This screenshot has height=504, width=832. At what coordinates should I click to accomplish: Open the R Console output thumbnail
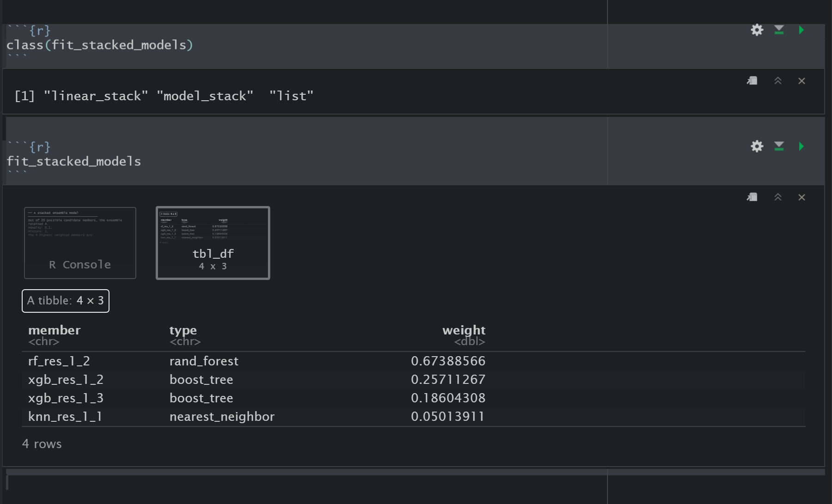[79, 243]
